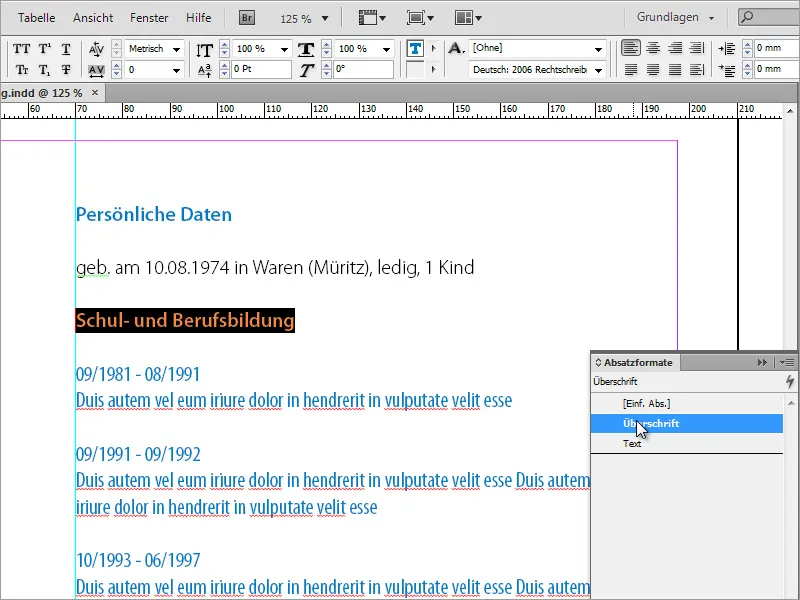
Task: Apply Subscript formatting icon
Action: 45,70
